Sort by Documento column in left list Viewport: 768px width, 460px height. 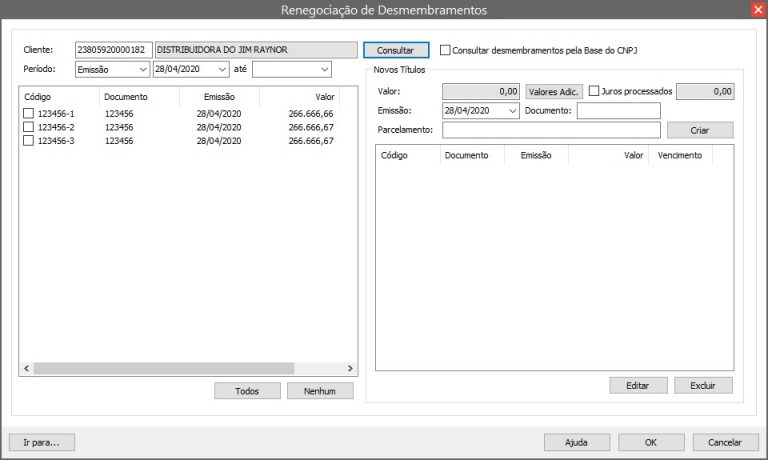point(140,97)
